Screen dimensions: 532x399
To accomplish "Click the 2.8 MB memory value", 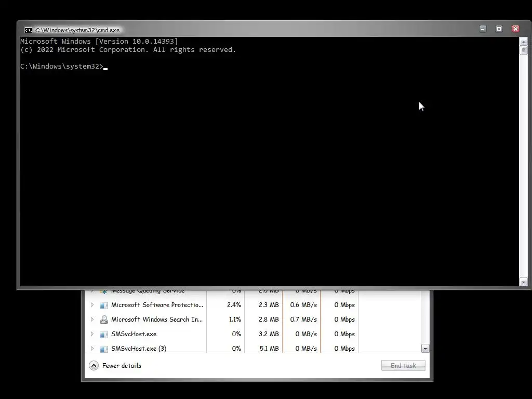I will (269, 320).
